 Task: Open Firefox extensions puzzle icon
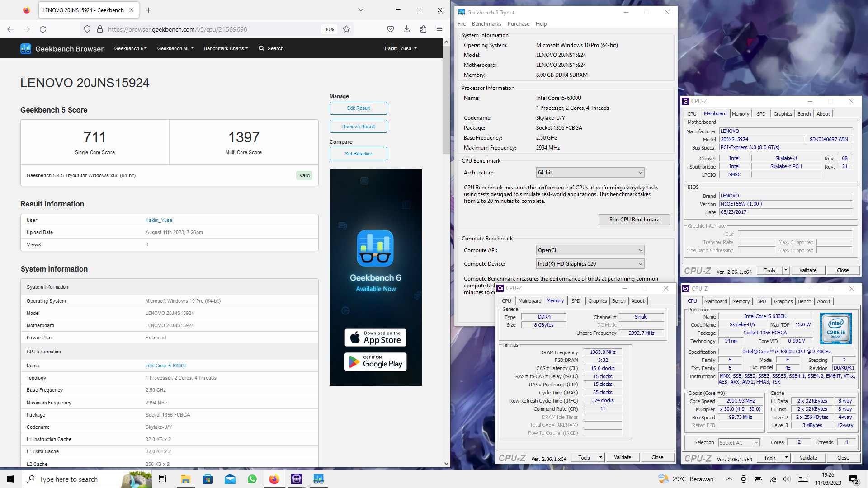423,29
